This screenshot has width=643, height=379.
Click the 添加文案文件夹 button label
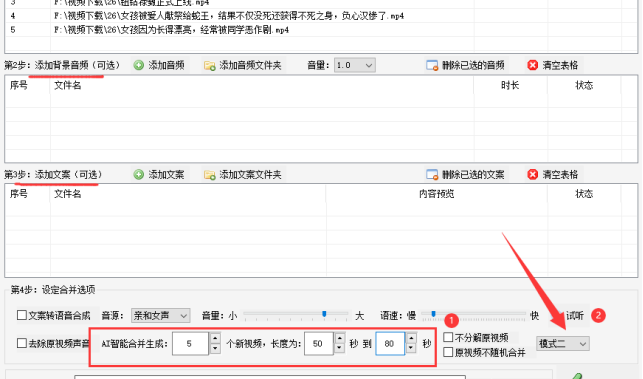coord(250,175)
